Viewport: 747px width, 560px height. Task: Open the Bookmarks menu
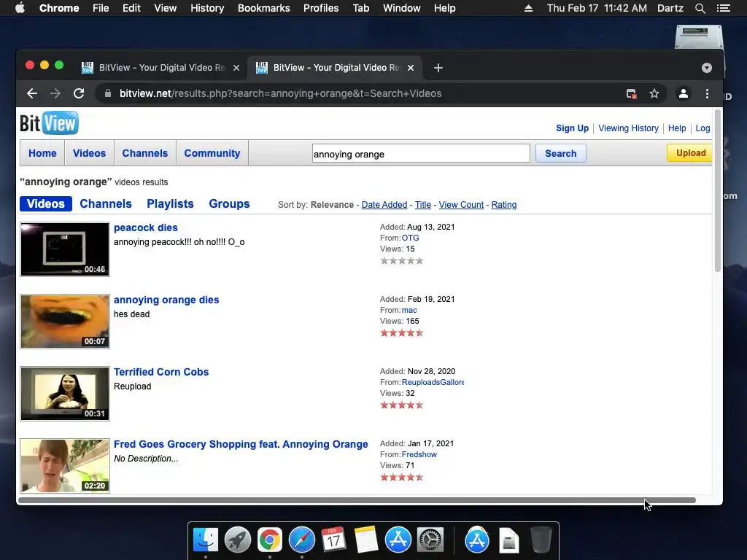[x=264, y=8]
